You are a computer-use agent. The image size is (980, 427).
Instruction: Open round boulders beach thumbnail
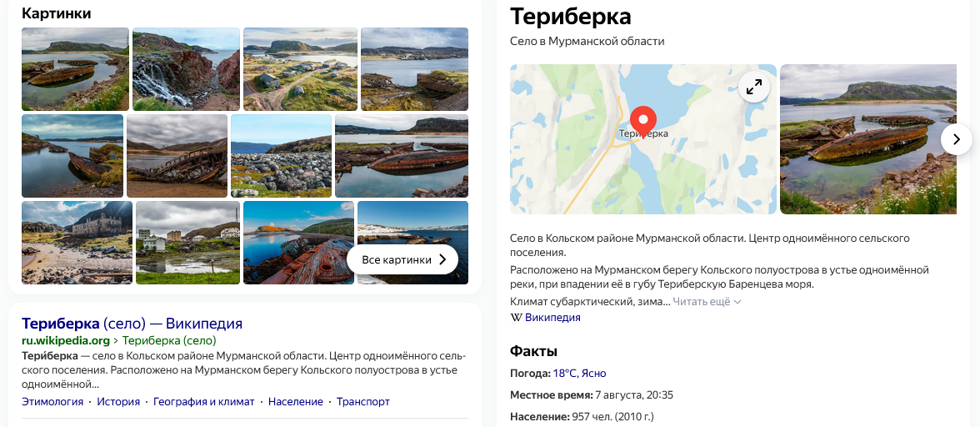pos(282,156)
